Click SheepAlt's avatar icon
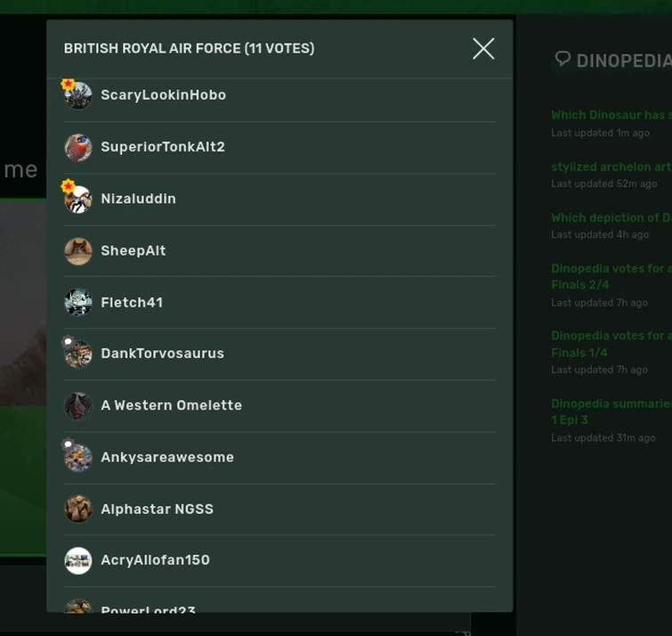Viewport: 672px width, 636px height. tap(78, 251)
